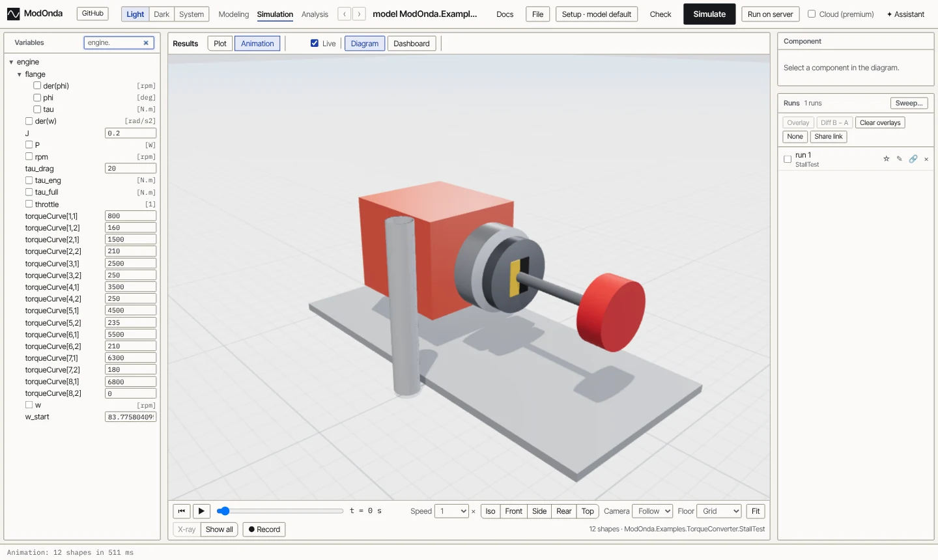This screenshot has height=560, width=938.
Task: Open the Assistant panel
Action: click(x=905, y=14)
